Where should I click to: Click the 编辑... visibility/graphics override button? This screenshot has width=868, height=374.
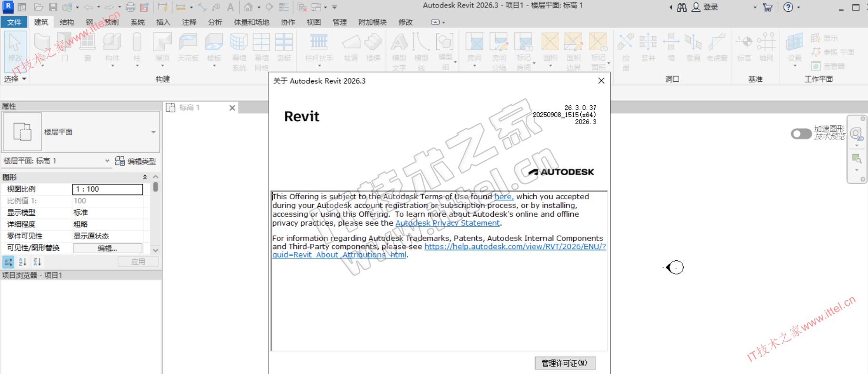(108, 248)
